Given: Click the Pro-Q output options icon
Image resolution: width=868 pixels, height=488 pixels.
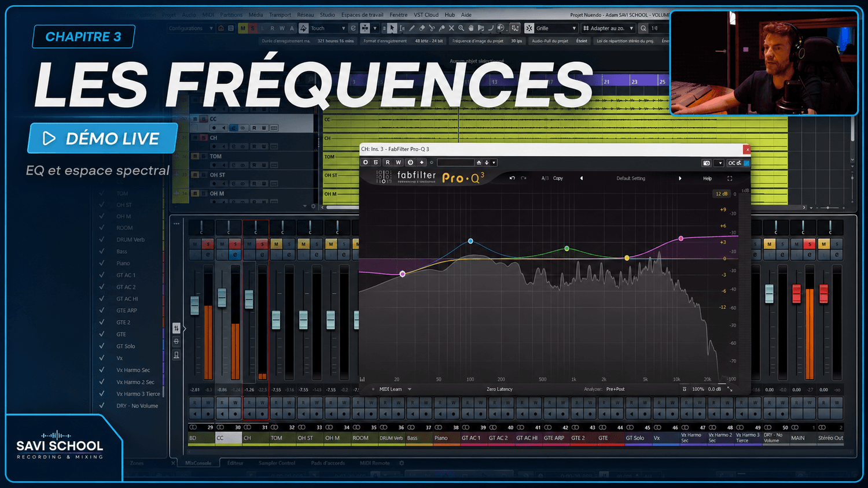Looking at the screenshot, I should [685, 389].
